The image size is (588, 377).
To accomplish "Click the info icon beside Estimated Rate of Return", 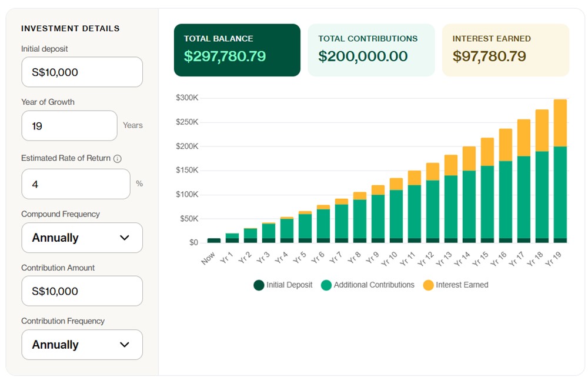I will pos(118,159).
